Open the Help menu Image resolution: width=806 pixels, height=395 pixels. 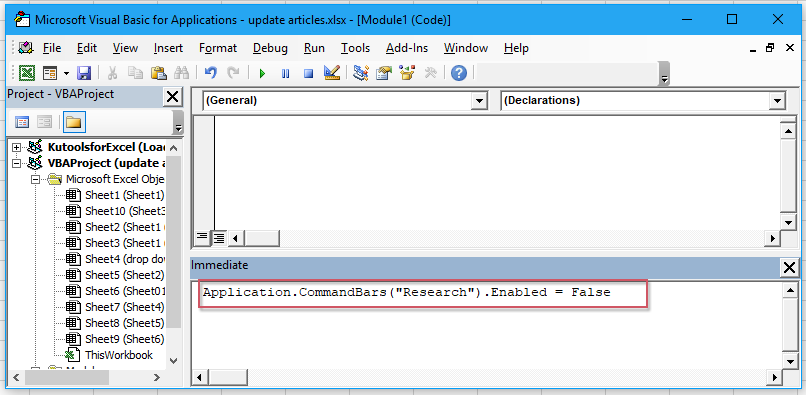click(516, 48)
